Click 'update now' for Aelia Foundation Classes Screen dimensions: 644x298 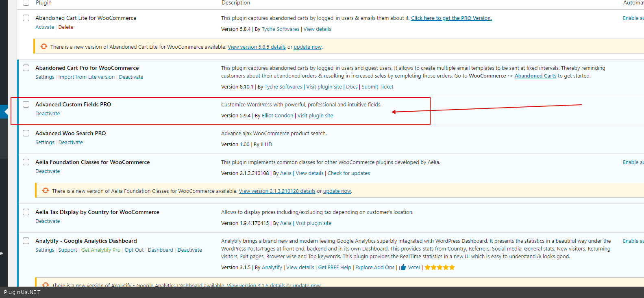(x=337, y=191)
